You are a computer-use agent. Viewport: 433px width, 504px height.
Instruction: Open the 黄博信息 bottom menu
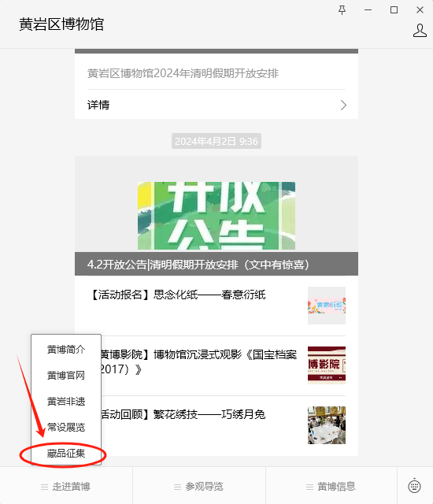click(x=331, y=487)
